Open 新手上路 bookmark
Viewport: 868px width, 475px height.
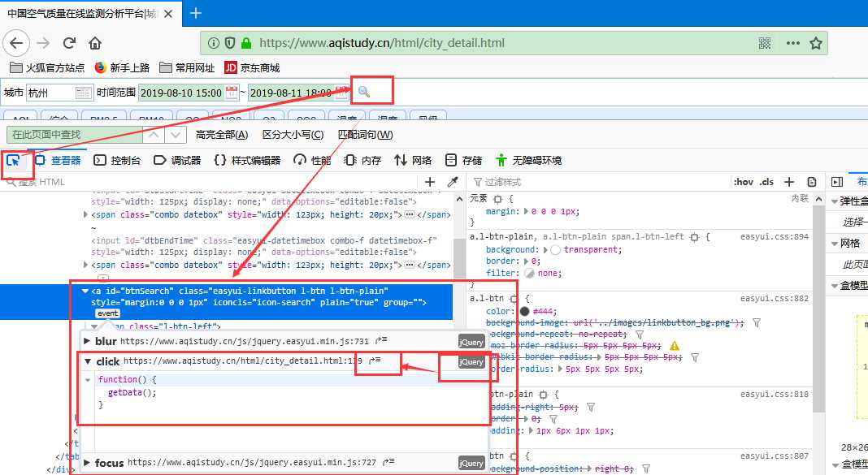123,67
